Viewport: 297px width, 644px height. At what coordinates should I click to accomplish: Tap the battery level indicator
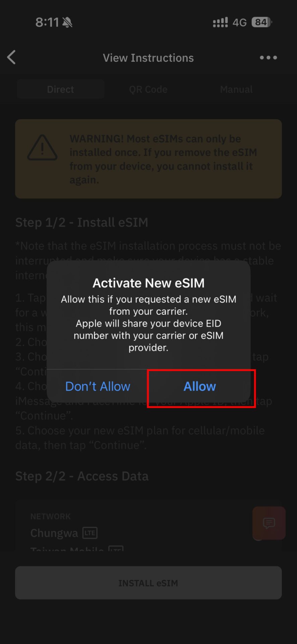(262, 22)
